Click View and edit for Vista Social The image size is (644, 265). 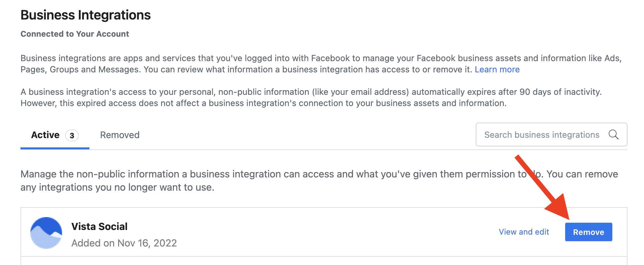click(524, 232)
